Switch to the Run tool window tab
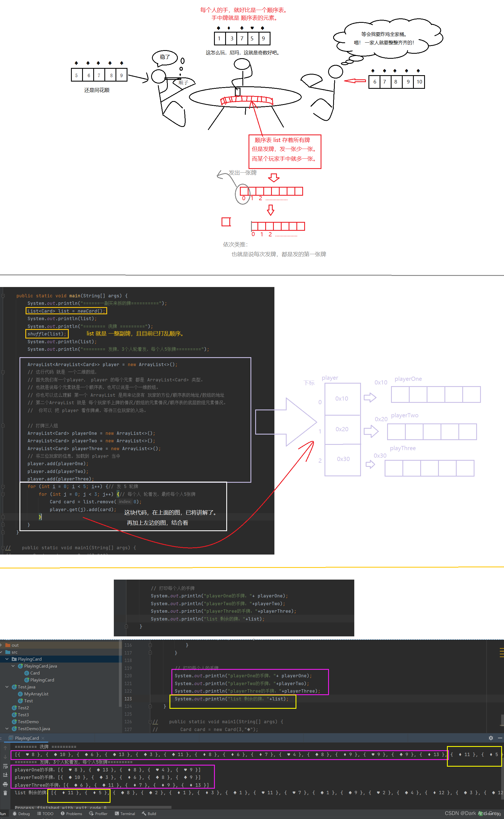The height and width of the screenshot is (819, 504). (3, 814)
